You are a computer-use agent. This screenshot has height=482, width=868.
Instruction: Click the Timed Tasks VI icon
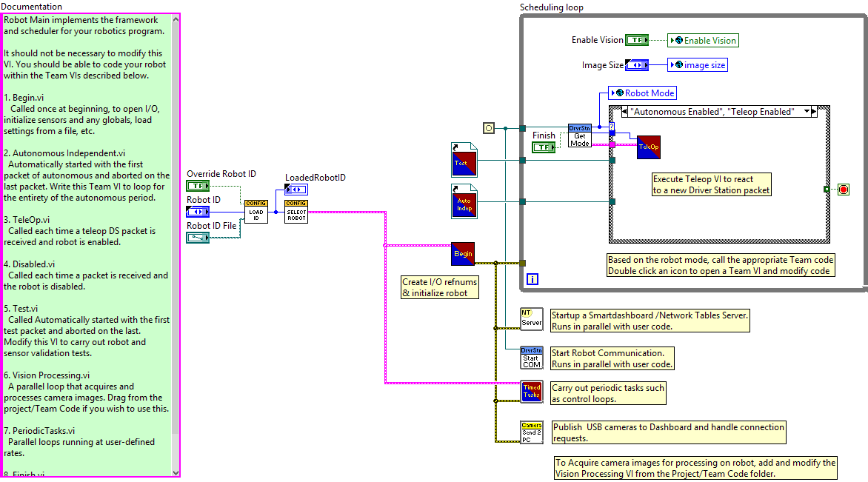(532, 392)
